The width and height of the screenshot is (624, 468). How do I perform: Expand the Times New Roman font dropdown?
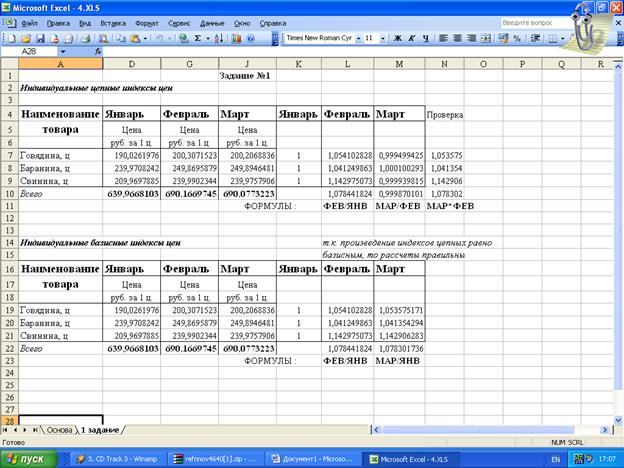click(x=357, y=38)
